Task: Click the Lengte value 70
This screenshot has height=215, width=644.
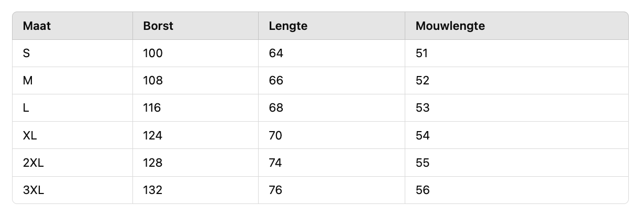Action: [275, 135]
